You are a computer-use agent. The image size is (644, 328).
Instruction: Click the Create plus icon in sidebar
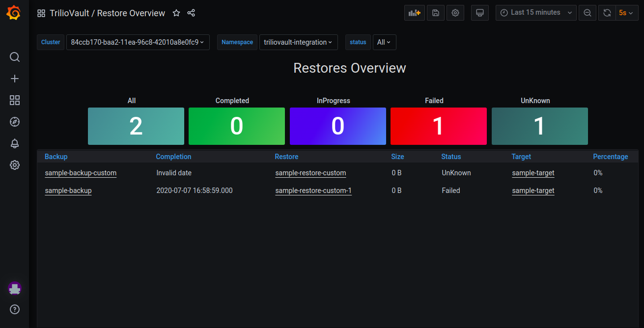click(x=15, y=79)
